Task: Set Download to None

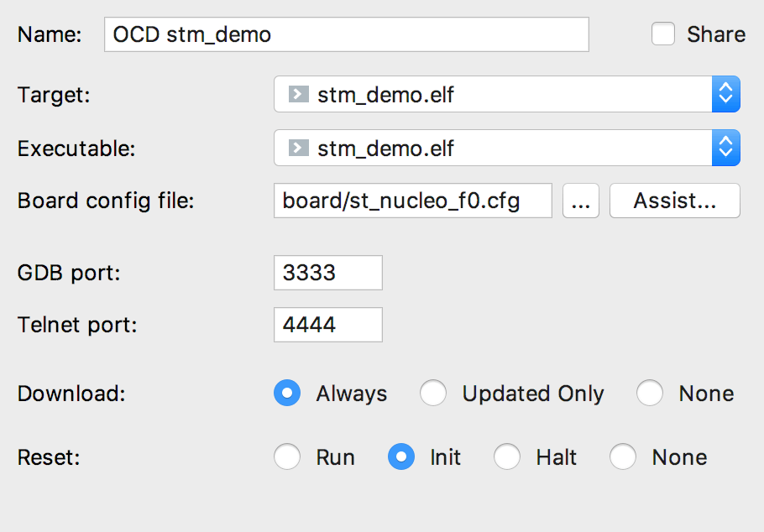Action: (x=650, y=394)
